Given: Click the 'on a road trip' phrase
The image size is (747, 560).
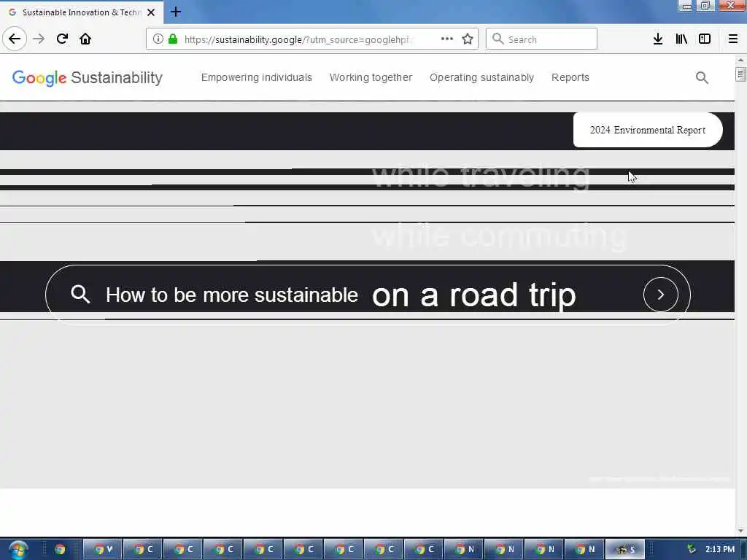Looking at the screenshot, I should [474, 295].
